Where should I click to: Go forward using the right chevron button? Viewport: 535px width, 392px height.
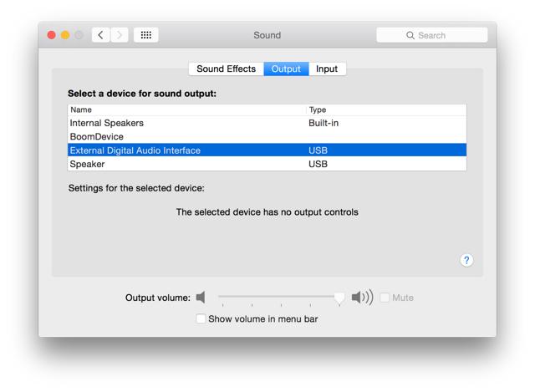(119, 35)
